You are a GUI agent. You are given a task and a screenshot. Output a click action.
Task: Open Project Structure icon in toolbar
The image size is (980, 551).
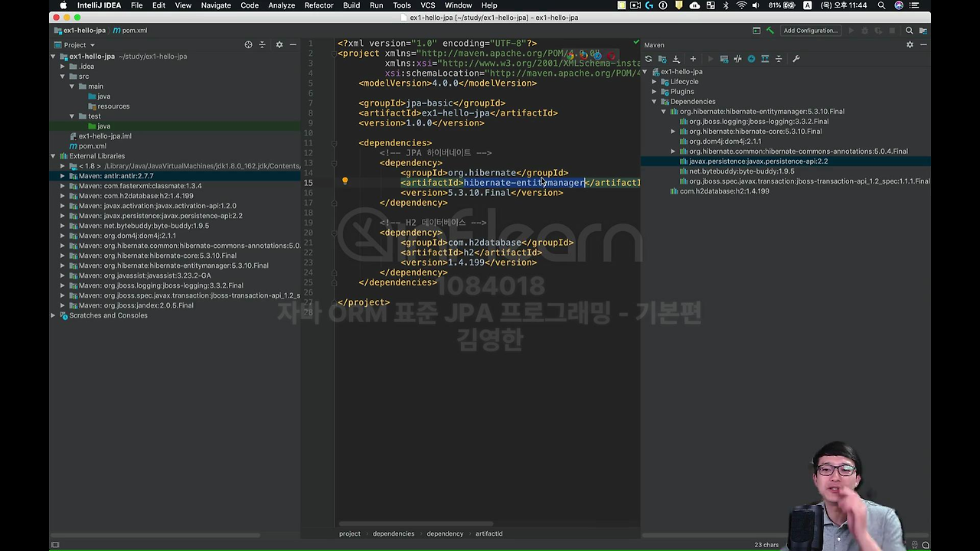[x=923, y=31]
